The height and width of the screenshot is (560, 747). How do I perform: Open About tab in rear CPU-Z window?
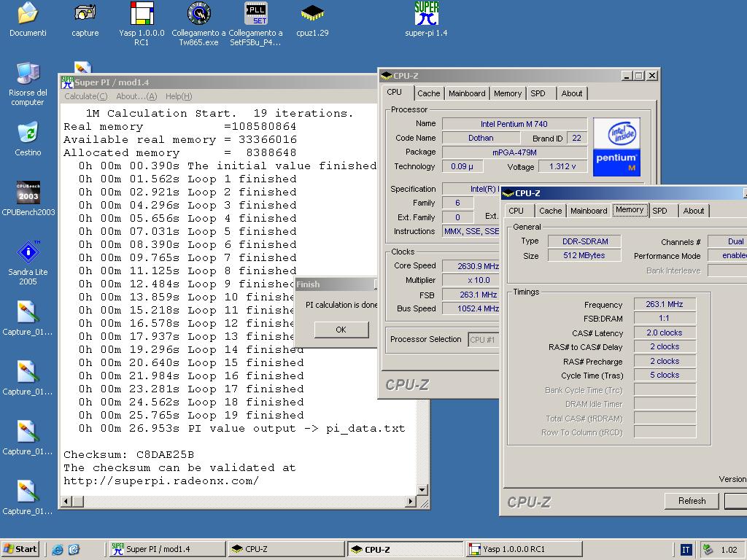pyautogui.click(x=572, y=93)
